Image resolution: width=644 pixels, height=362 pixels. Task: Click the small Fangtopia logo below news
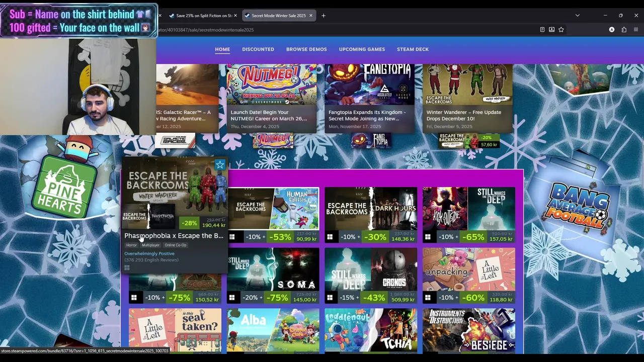pyautogui.click(x=371, y=141)
